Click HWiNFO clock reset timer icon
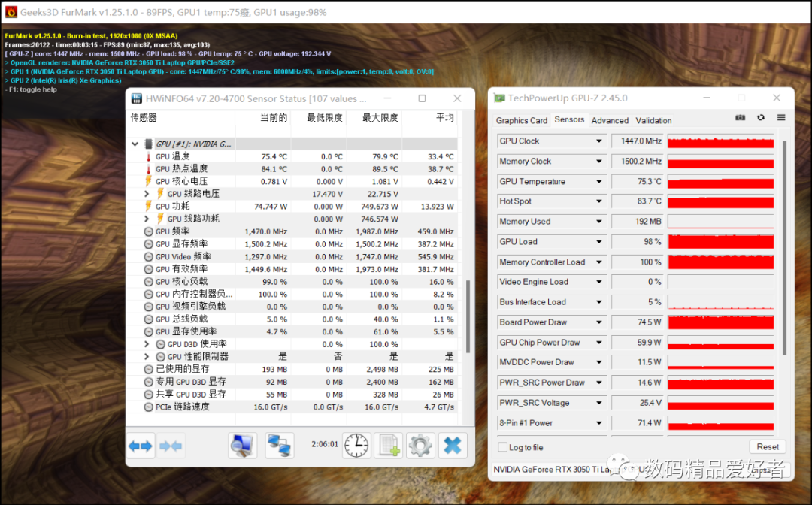The height and width of the screenshot is (505, 812). click(356, 446)
